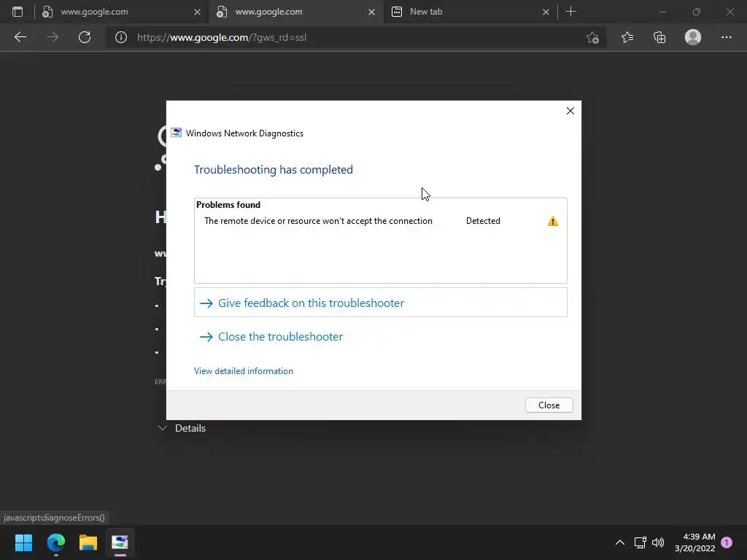747x560 pixels.
Task: Restore down the Edge window
Action: coord(697,12)
